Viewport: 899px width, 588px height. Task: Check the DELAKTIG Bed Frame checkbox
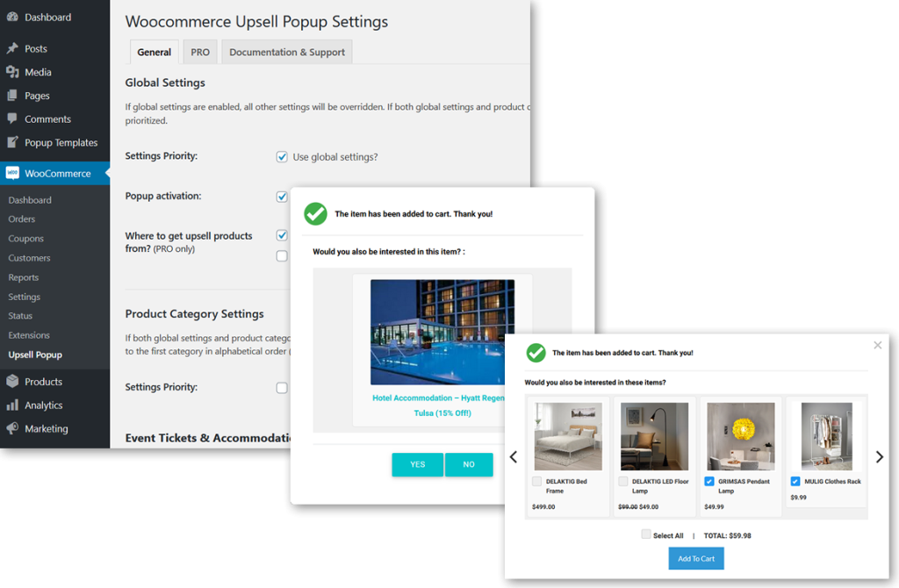click(536, 481)
